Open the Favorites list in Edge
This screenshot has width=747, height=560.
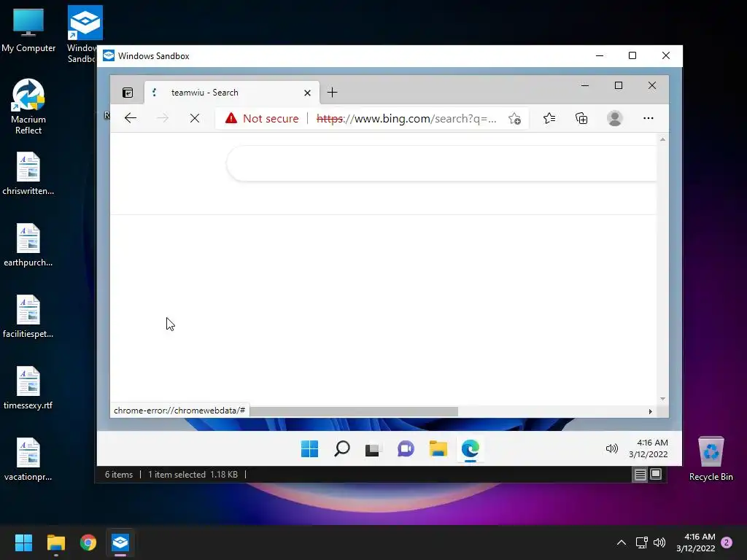click(549, 118)
